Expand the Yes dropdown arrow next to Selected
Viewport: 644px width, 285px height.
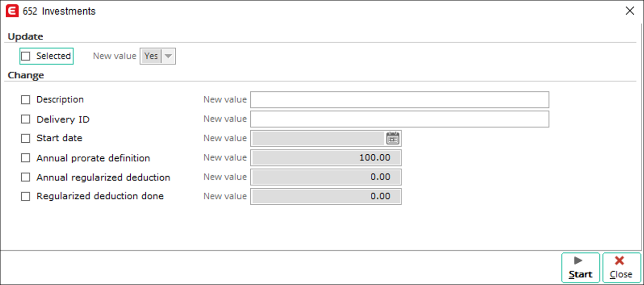tap(168, 56)
